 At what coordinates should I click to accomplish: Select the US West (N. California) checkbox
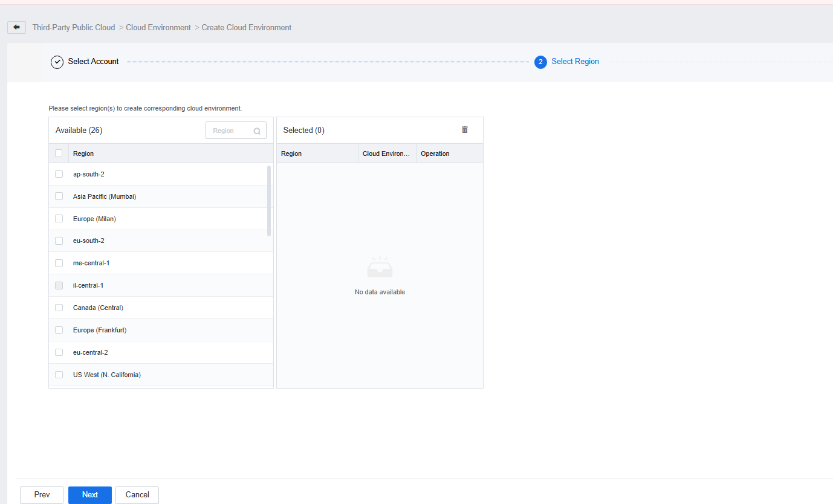tap(59, 375)
